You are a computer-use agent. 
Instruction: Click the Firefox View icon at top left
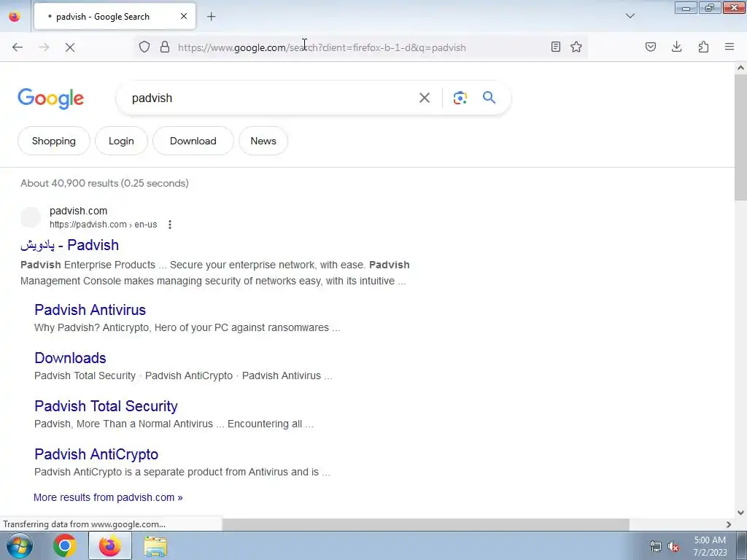coord(15,17)
